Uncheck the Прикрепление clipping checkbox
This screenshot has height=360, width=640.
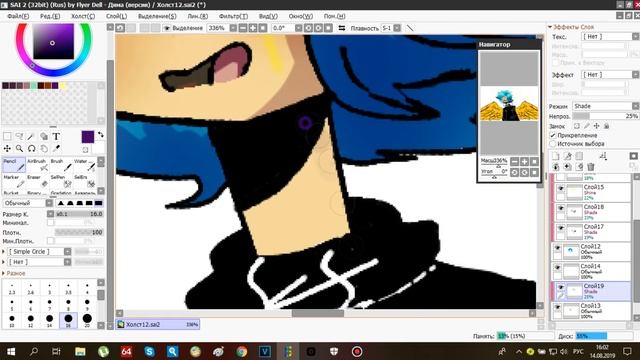tap(553, 135)
